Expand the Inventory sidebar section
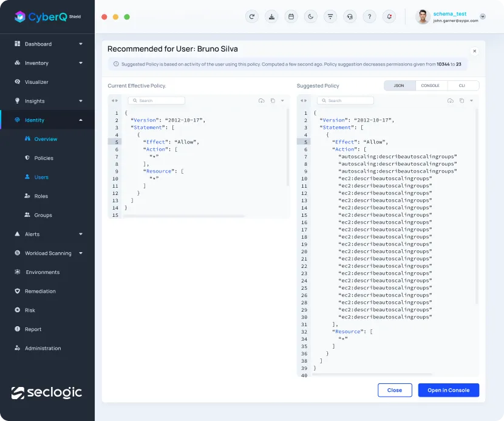 click(81, 63)
